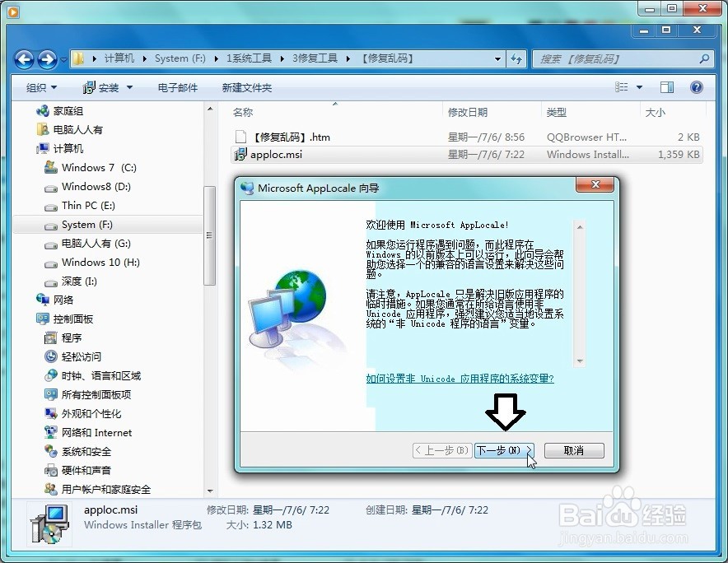Open the 组织 menu

point(41,88)
